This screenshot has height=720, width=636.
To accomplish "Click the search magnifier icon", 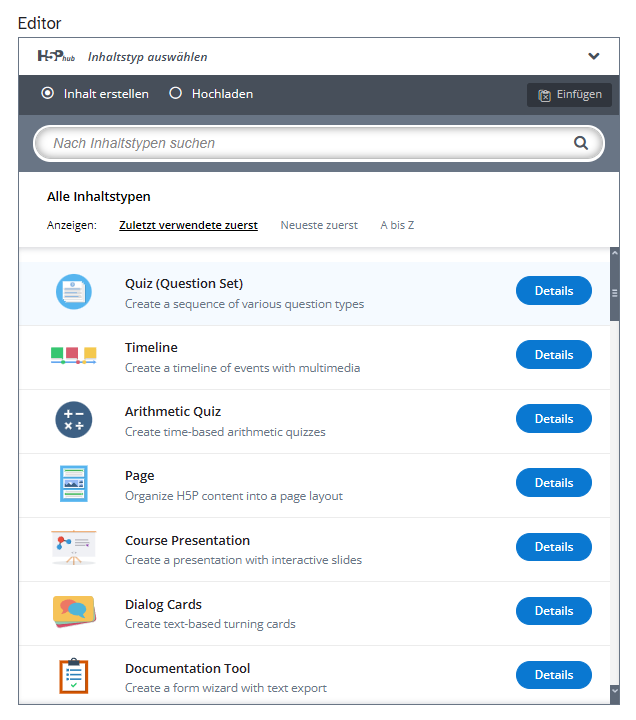I will point(581,143).
